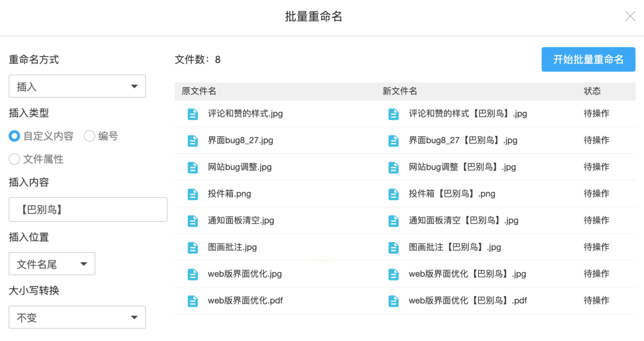Open the 重命名方式 dropdown showing 插入
The image size is (644, 341).
(x=77, y=86)
